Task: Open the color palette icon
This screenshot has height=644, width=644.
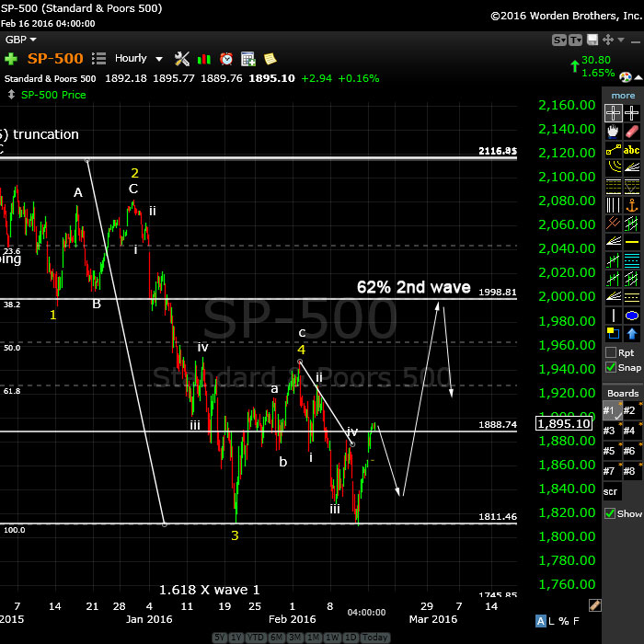Action: pos(625,77)
